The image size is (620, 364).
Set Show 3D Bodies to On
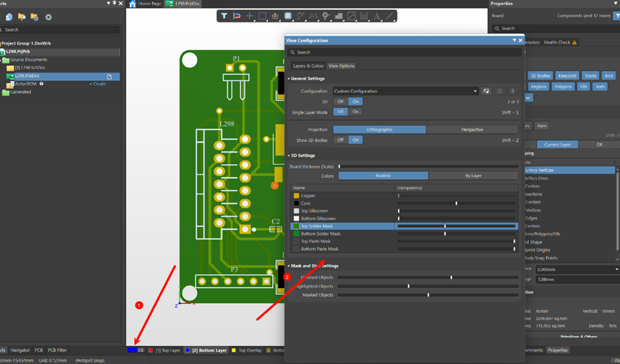356,140
